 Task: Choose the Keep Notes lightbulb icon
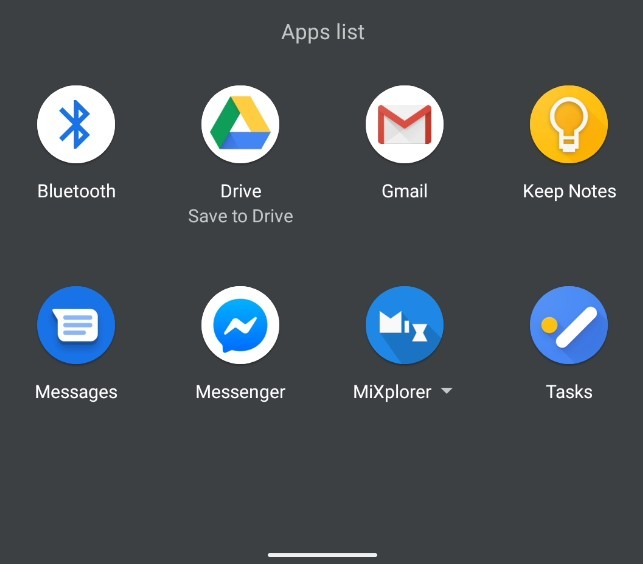coord(569,124)
